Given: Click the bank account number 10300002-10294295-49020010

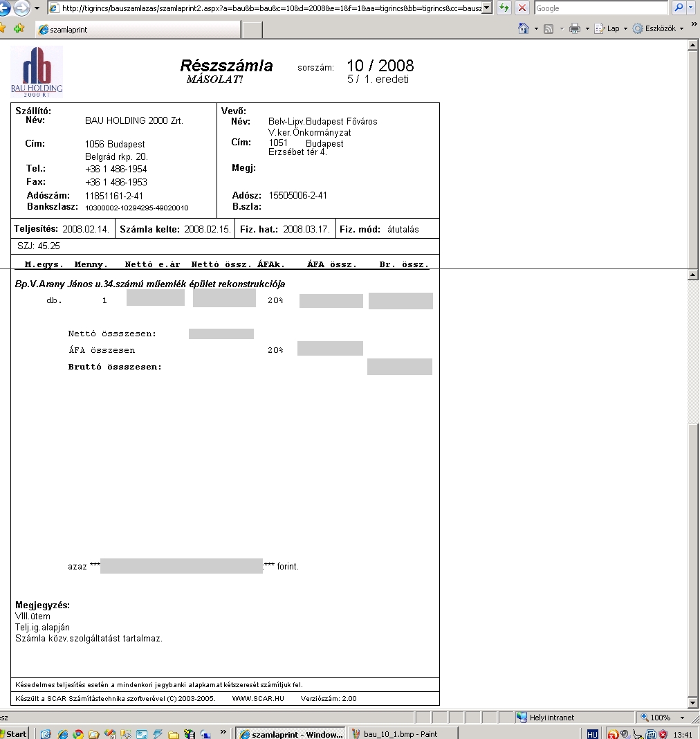Looking at the screenshot, I should [x=136, y=208].
